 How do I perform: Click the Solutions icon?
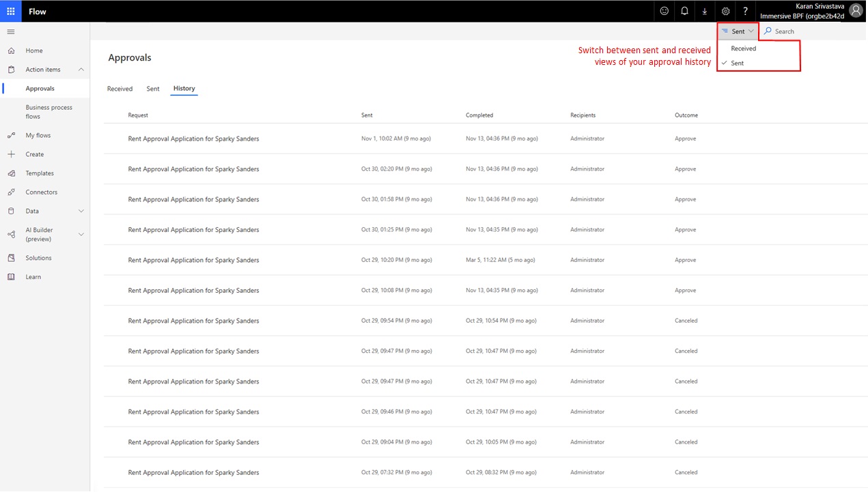[x=11, y=258]
